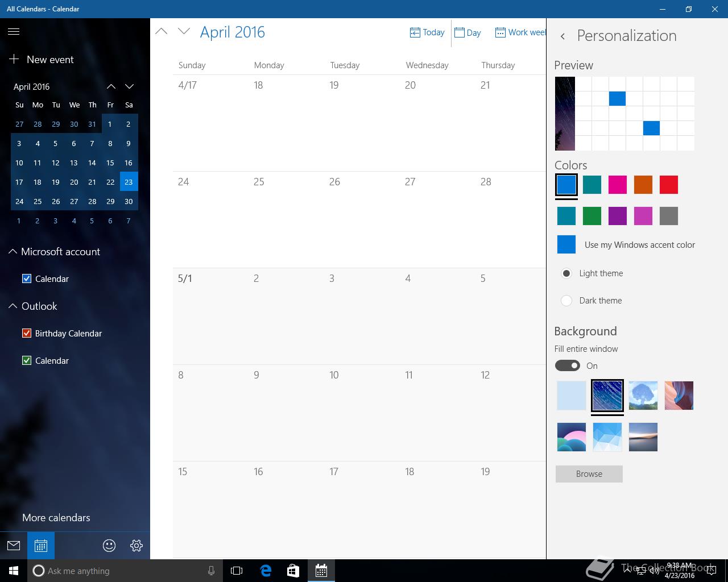Choose the canyon rock background thumbnail
The image size is (728, 582).
point(679,396)
